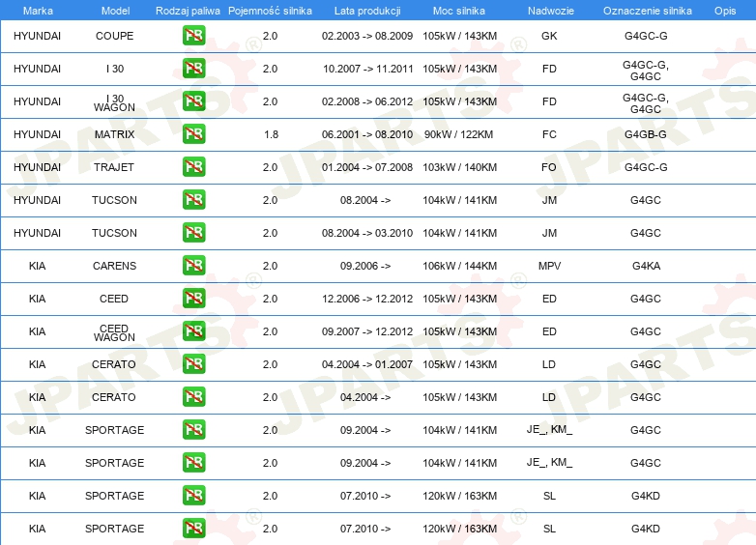Click HYUNDAI in the MATRIX row
The image size is (756, 545).
click(x=37, y=134)
